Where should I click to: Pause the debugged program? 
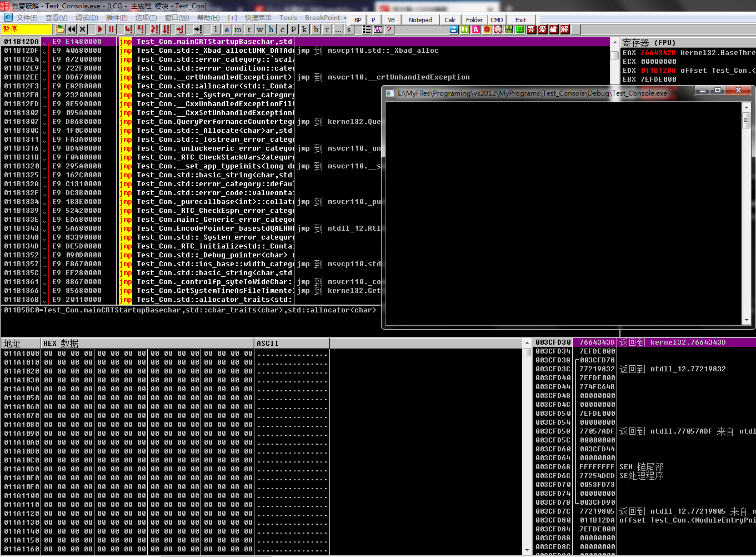point(111,29)
